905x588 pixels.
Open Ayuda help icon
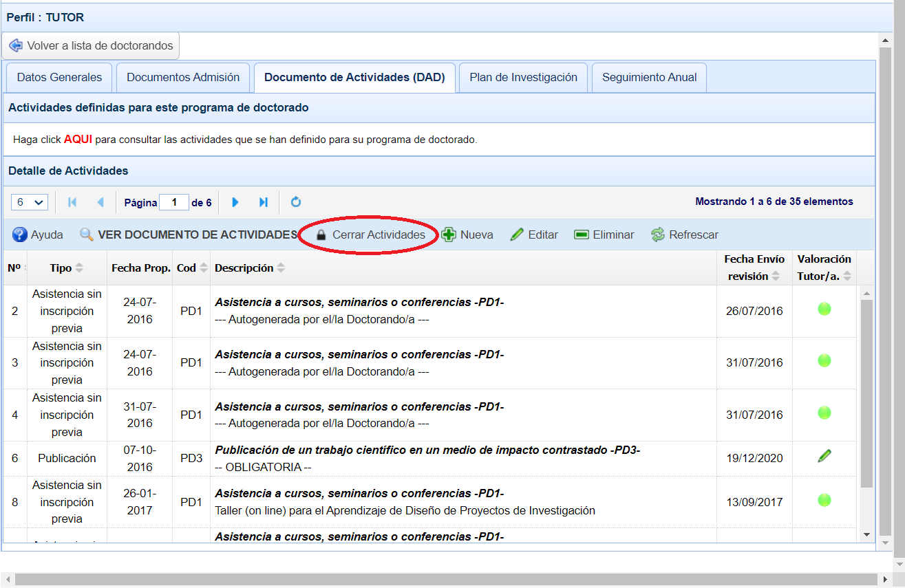(x=20, y=235)
